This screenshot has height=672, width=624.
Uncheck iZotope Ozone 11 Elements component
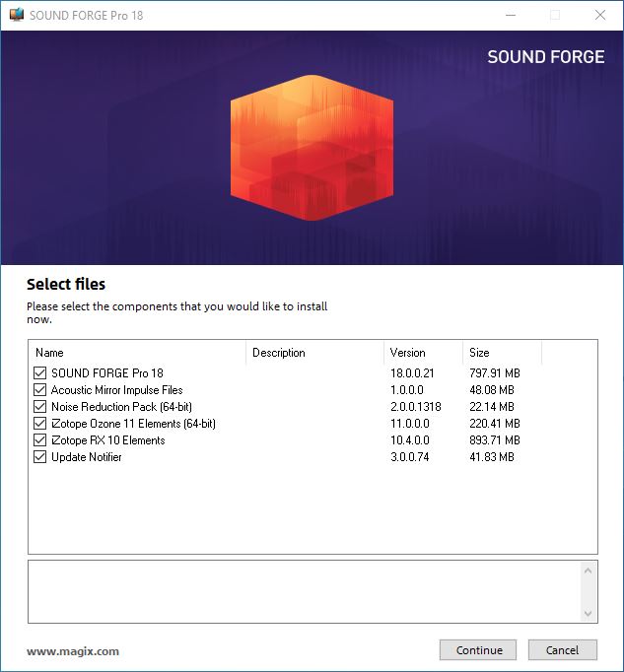pyautogui.click(x=39, y=424)
